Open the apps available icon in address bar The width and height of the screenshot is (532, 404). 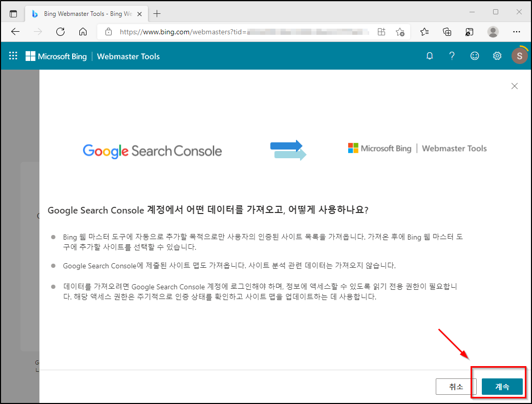(x=381, y=32)
